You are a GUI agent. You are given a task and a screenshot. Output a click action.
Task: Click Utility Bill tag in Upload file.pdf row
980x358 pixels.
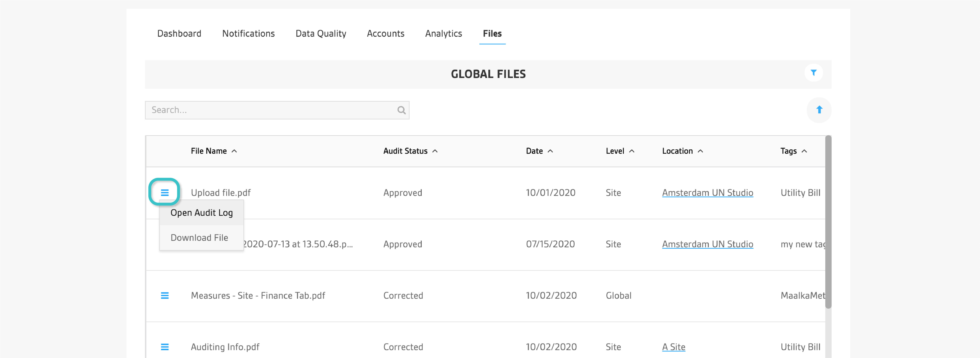click(800, 193)
